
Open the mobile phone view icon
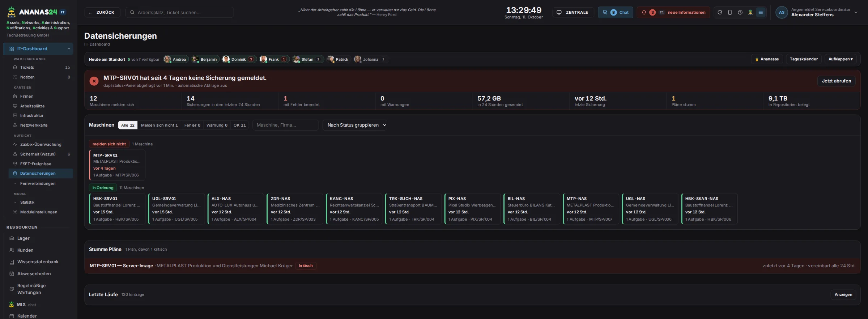(x=730, y=12)
